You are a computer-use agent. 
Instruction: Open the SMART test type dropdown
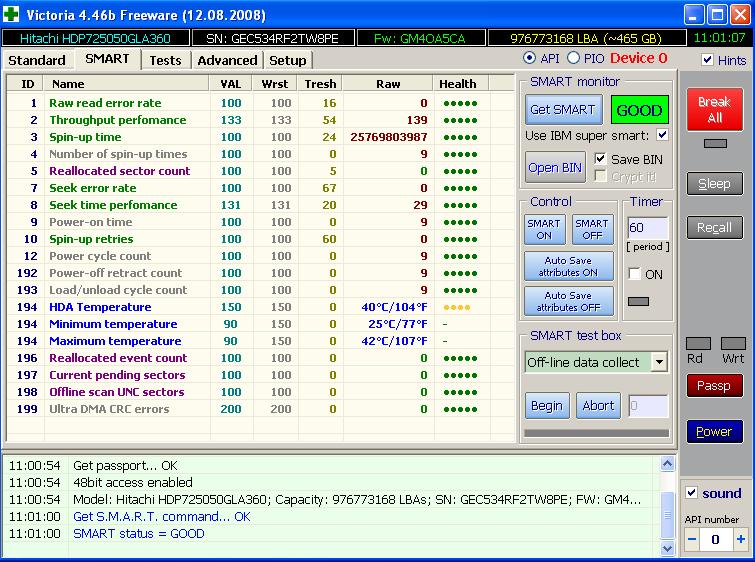659,362
